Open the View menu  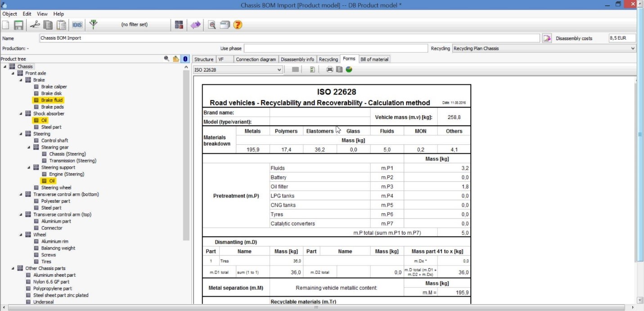tap(42, 14)
